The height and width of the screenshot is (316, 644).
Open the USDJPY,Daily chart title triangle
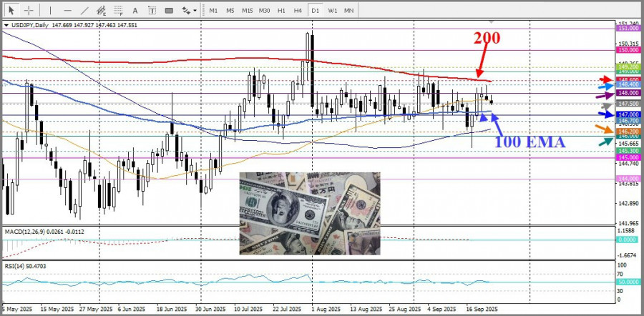pyautogui.click(x=6, y=26)
